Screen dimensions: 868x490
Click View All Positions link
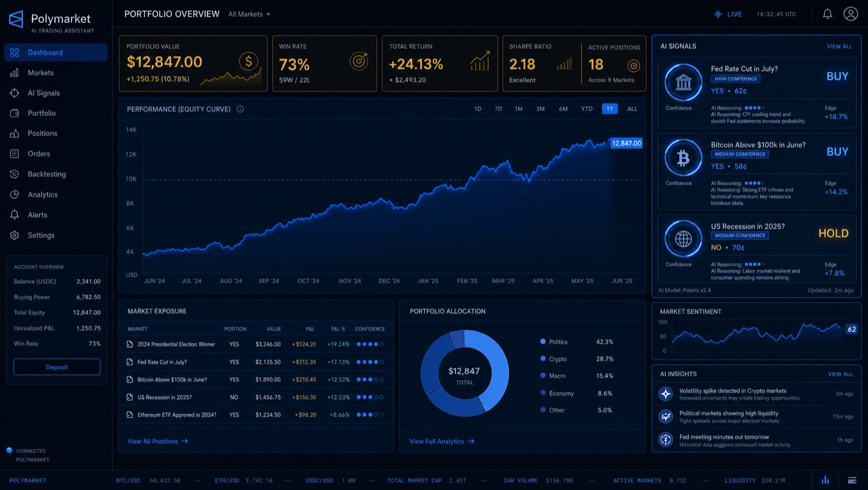tap(158, 441)
